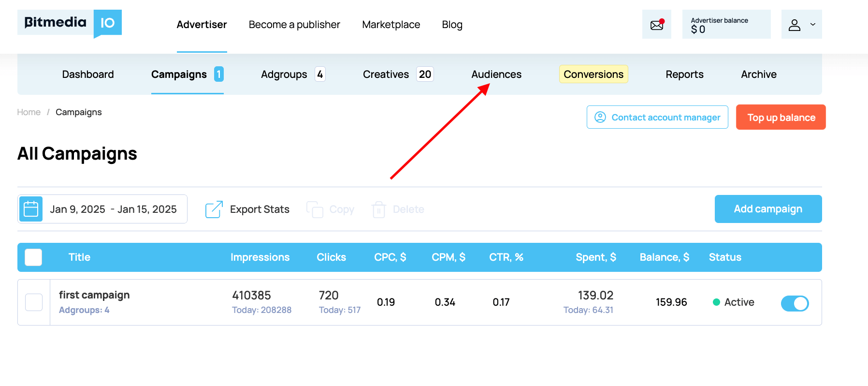Screen dimensions: 868x386
Task: Click the user profile icon
Action: [x=794, y=25]
